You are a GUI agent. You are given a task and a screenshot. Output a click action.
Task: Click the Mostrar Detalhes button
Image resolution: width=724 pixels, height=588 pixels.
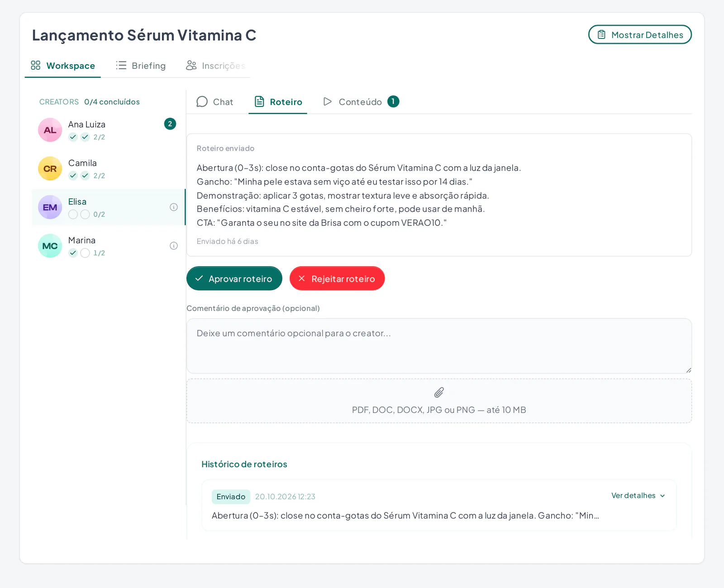640,34
